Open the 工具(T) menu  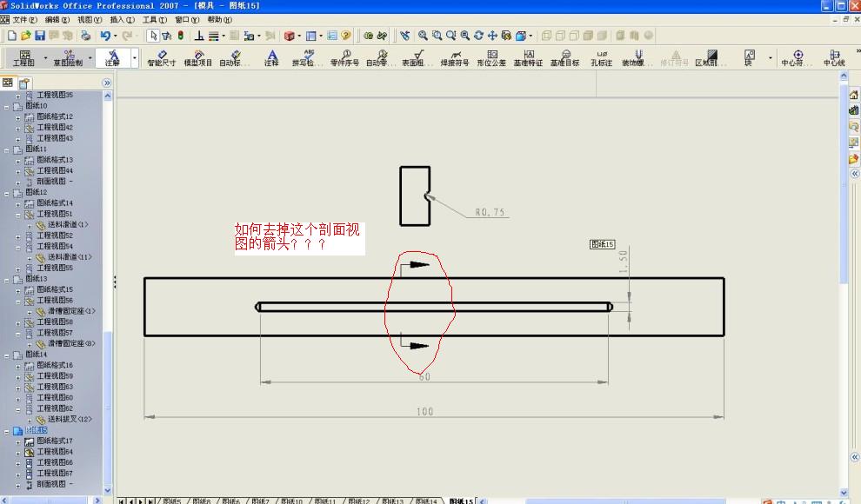tap(154, 20)
